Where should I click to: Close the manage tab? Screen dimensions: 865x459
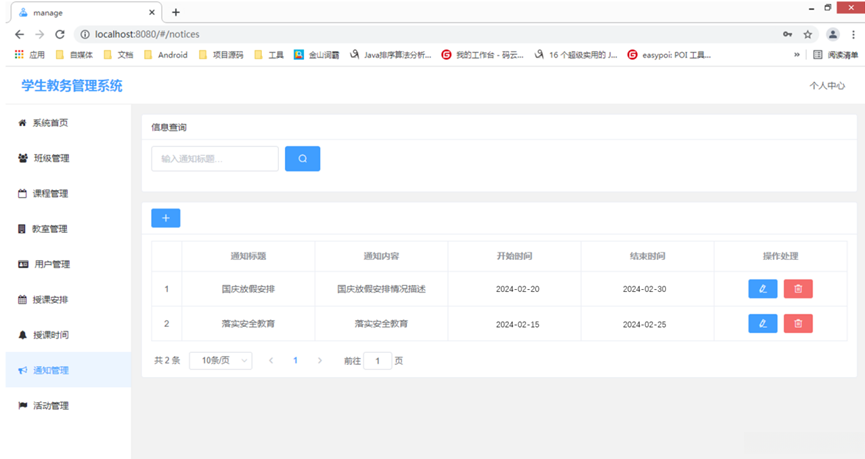[x=152, y=12]
